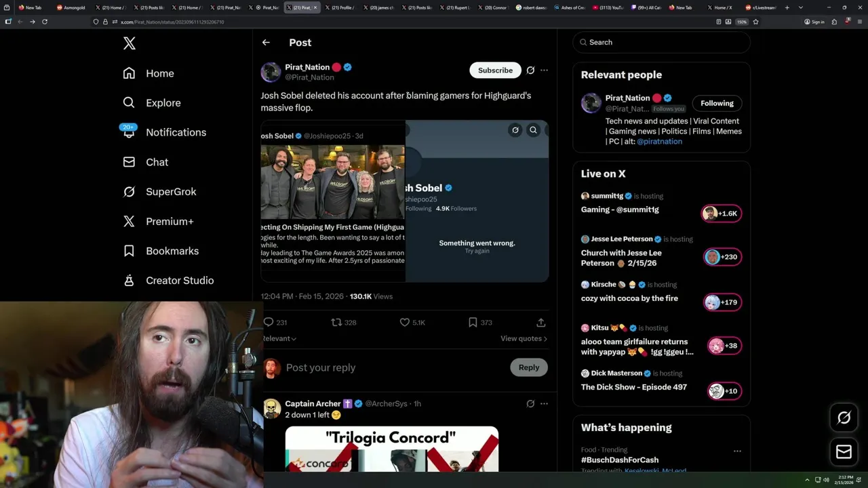Expand the Relevant replies sort dropdown
Image resolution: width=868 pixels, height=488 pixels.
[x=279, y=338]
